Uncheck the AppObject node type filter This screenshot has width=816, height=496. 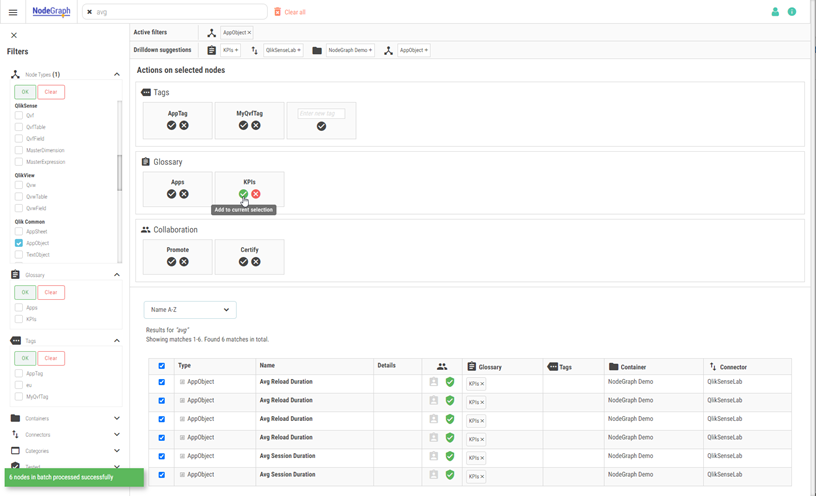click(19, 243)
